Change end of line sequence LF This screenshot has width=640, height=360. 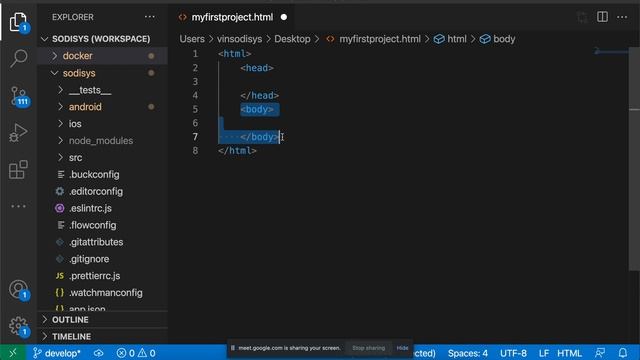544,353
